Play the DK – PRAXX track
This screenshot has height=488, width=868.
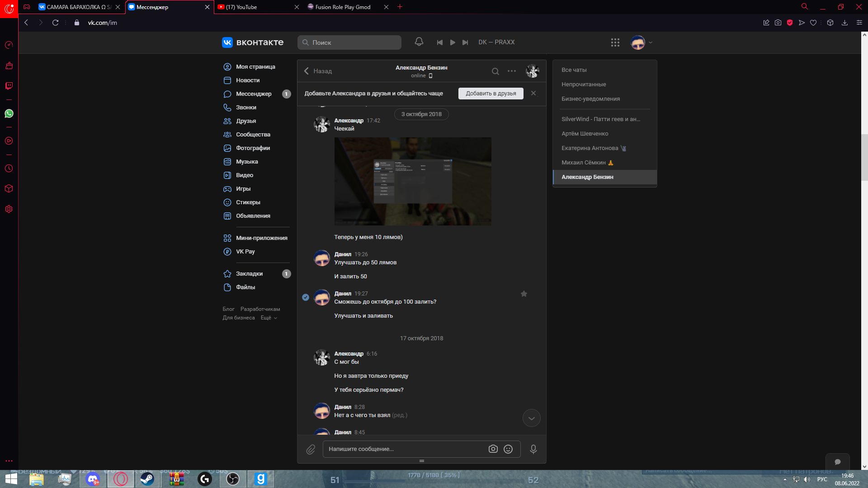453,42
